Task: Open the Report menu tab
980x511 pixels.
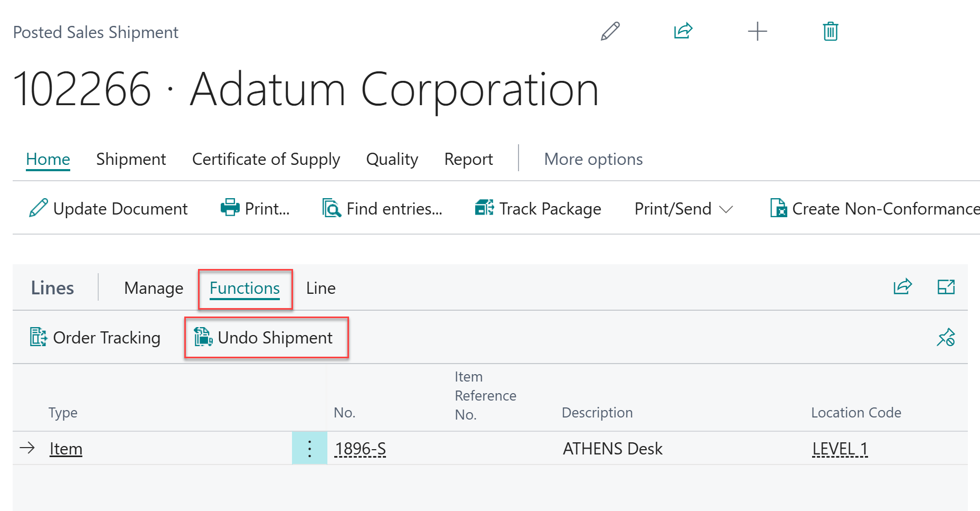Action: (x=468, y=159)
